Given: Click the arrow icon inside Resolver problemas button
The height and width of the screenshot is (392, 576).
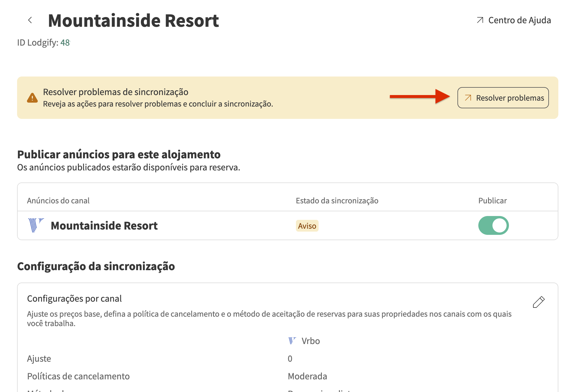Looking at the screenshot, I should pos(468,98).
